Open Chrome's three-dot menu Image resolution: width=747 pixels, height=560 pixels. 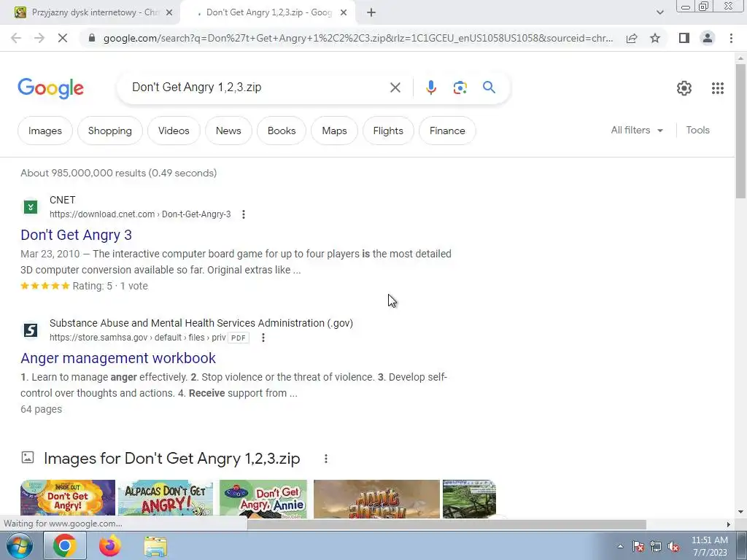pyautogui.click(x=731, y=38)
